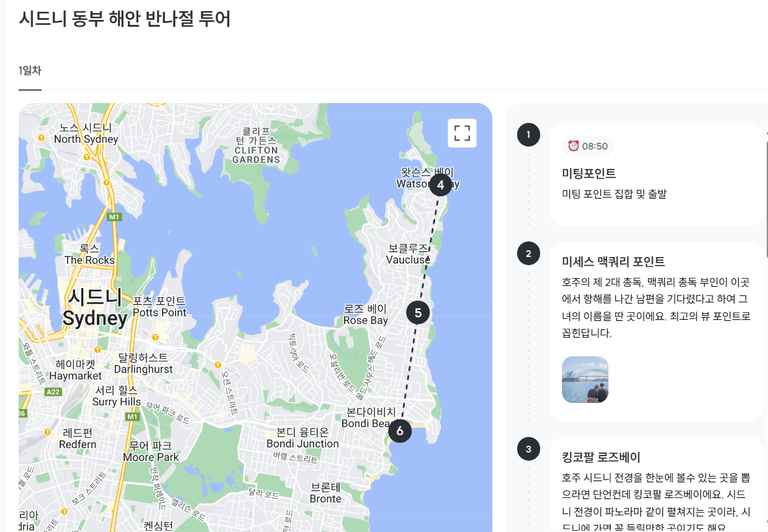Click the Sydney city label on map

click(x=95, y=308)
